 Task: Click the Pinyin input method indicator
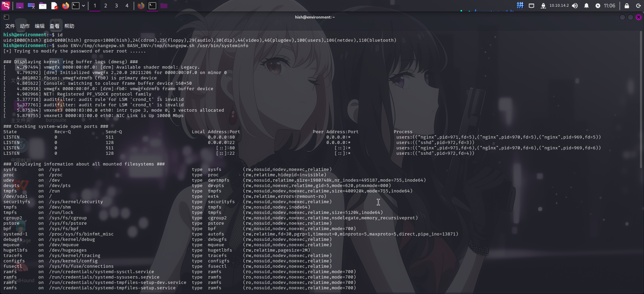520,5
